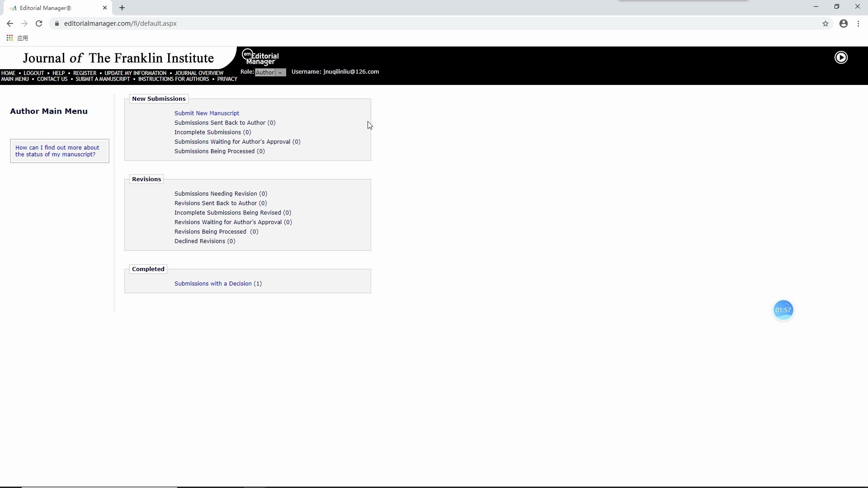Image resolution: width=868 pixels, height=488 pixels.
Task: Click the Journal of The Franklin Institute title
Action: pyautogui.click(x=118, y=58)
